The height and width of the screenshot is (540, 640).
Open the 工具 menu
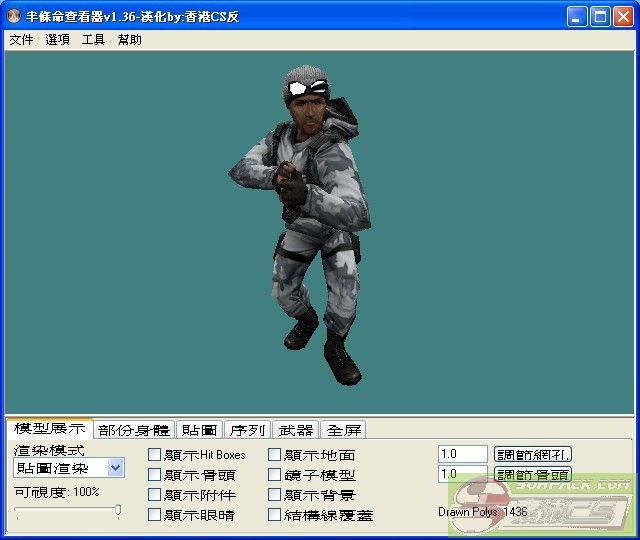(x=93, y=40)
